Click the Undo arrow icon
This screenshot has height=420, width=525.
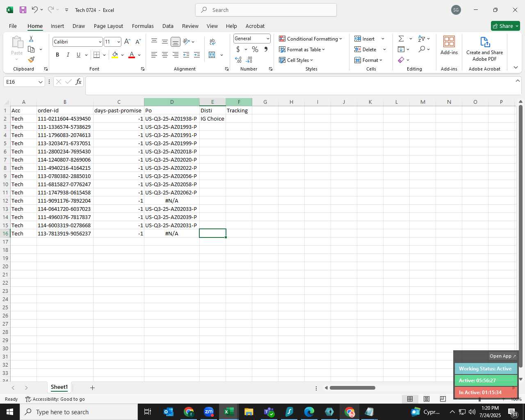[34, 10]
